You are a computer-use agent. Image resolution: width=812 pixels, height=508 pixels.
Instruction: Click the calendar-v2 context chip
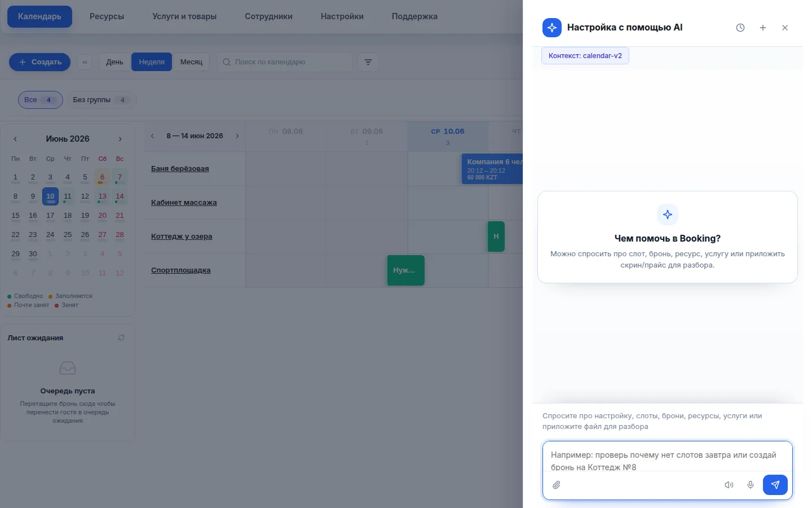coord(585,56)
